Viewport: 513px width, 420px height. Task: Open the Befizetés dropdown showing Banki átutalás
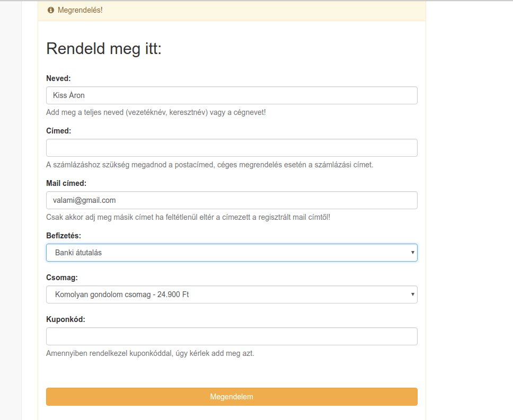pos(232,253)
